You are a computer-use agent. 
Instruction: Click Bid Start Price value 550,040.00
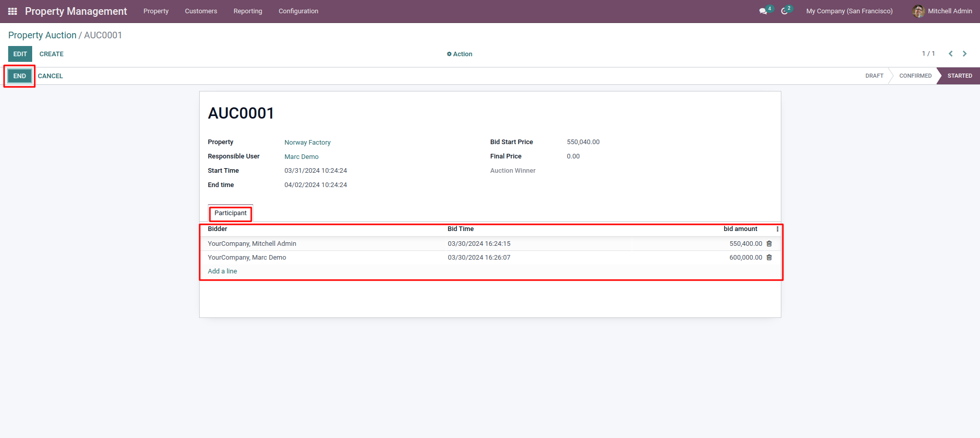click(583, 142)
